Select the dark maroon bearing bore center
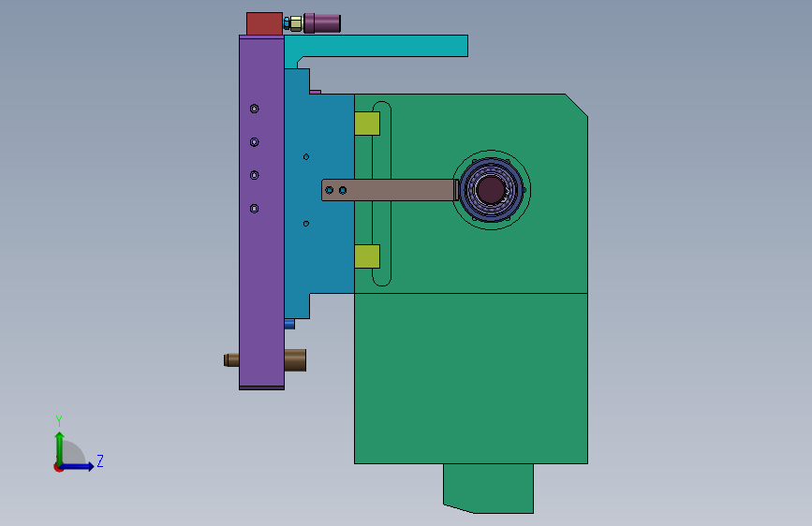 491,190
